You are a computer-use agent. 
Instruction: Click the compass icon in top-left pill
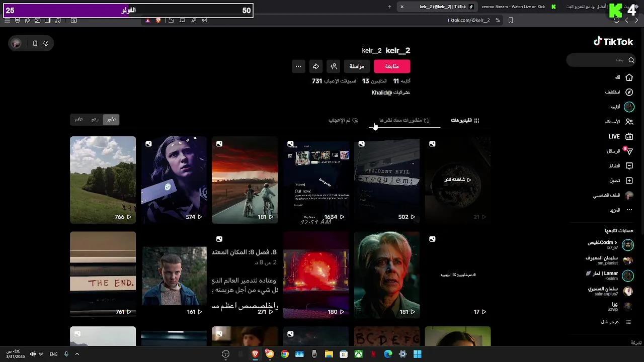tap(46, 43)
